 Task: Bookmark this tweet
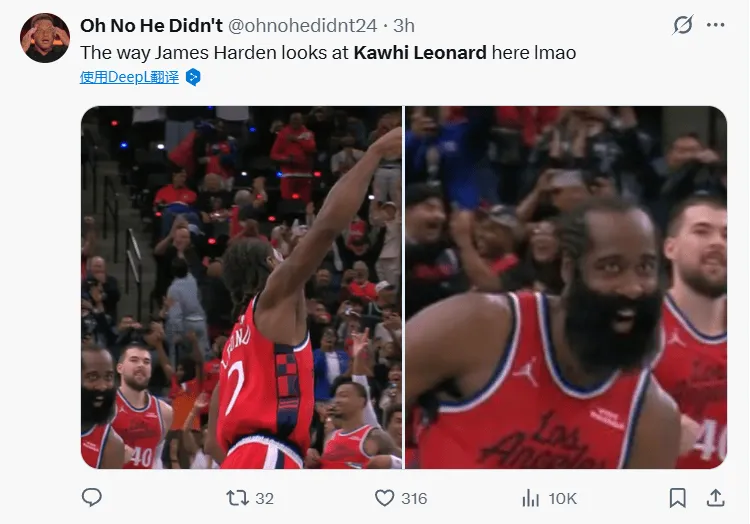coord(677,498)
